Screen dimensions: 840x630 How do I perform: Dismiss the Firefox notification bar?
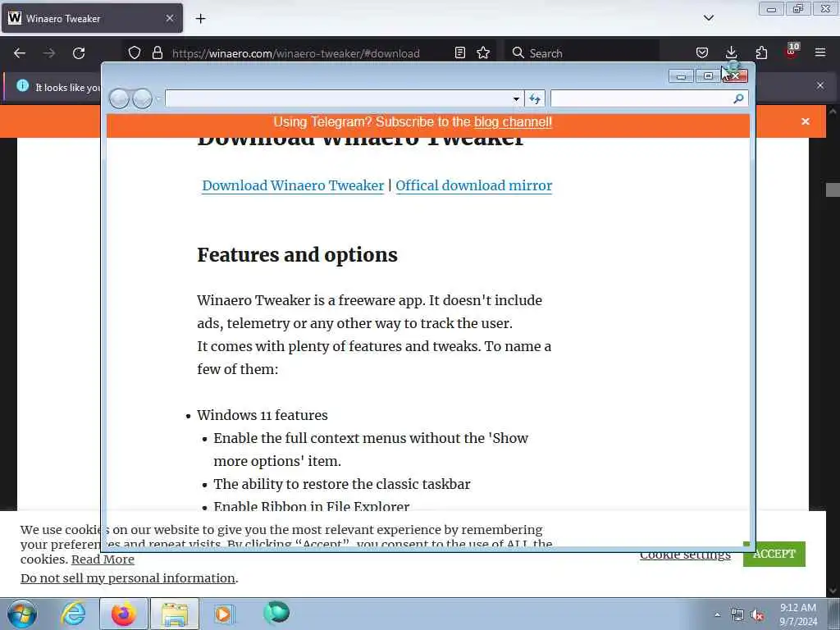pyautogui.click(x=820, y=85)
